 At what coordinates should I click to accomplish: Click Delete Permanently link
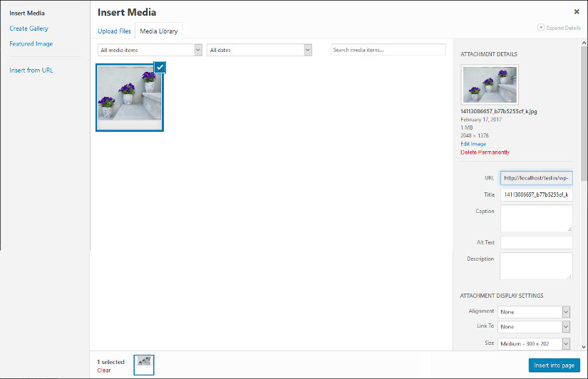(485, 152)
